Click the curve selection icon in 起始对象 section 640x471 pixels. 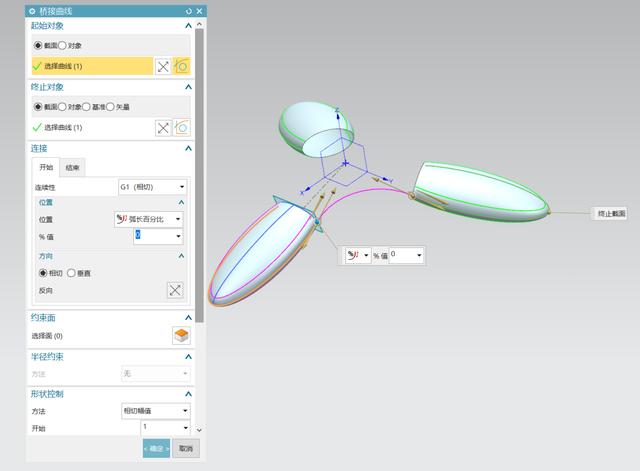coord(182,66)
